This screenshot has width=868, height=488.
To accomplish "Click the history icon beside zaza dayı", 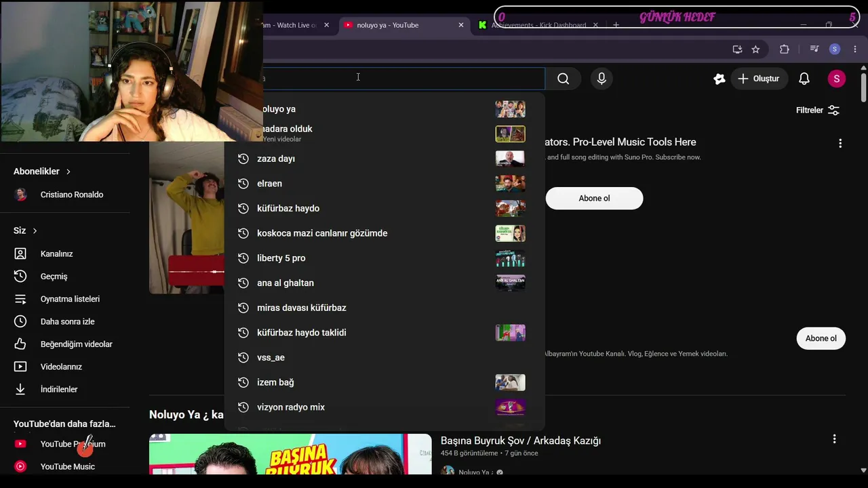I will (243, 159).
